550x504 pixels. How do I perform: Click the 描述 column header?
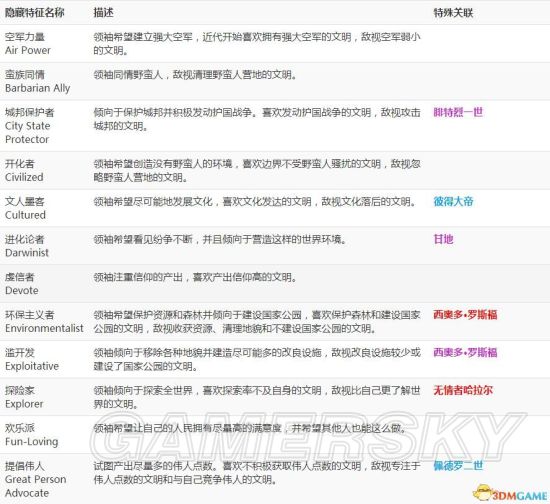coord(103,13)
